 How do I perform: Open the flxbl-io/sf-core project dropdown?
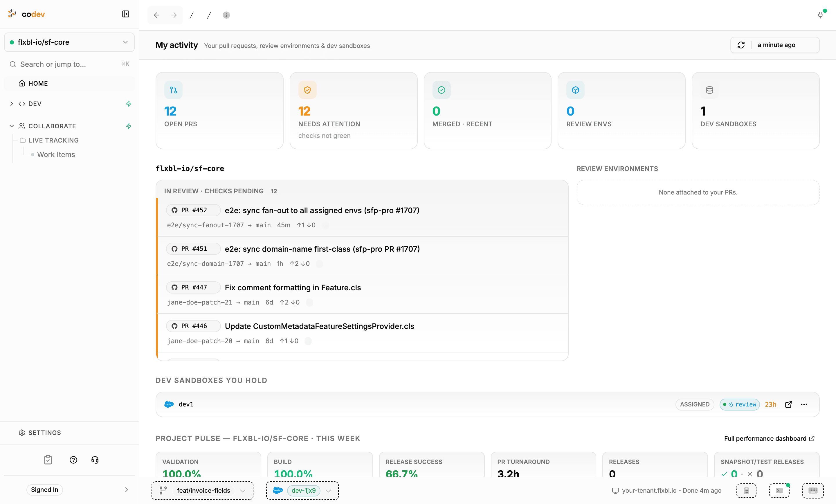click(x=69, y=42)
